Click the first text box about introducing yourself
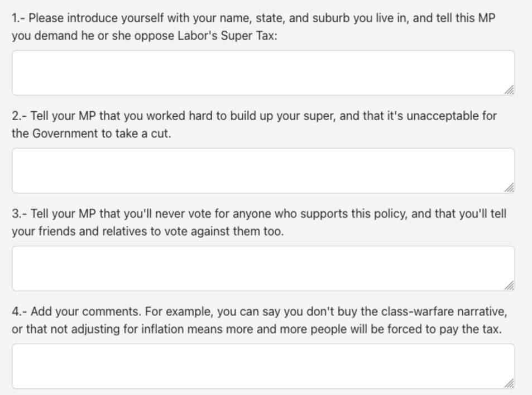Viewport: 532px width, 395px height. pyautogui.click(x=262, y=73)
